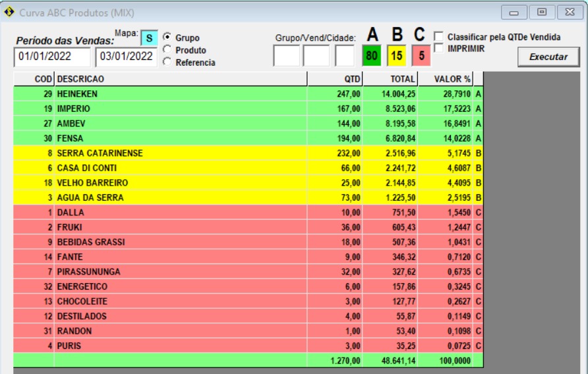This screenshot has width=588, height=374.
Task: Click the red class C value 5
Action: tap(421, 57)
